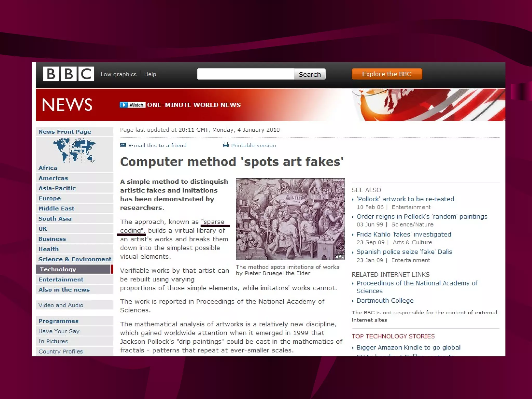Screen dimensions: 532x399
Task: Click the Help link in header
Action: pyautogui.click(x=150, y=74)
